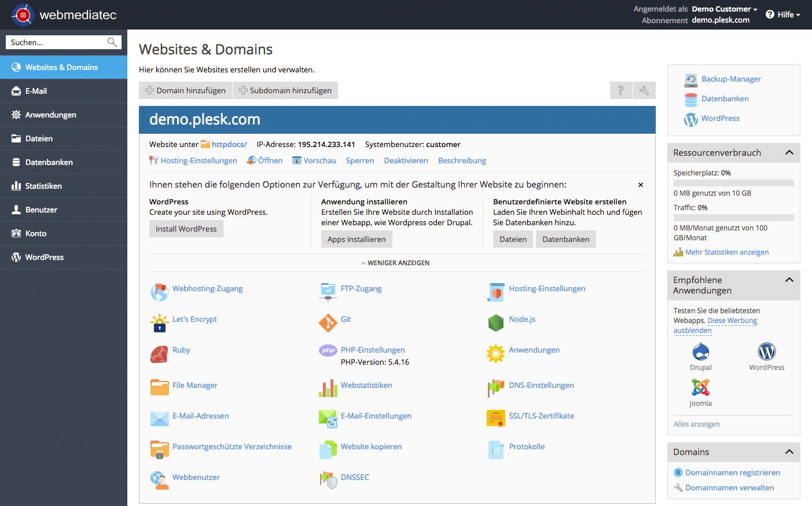
Task: Click the Sperren link
Action: pyautogui.click(x=360, y=161)
